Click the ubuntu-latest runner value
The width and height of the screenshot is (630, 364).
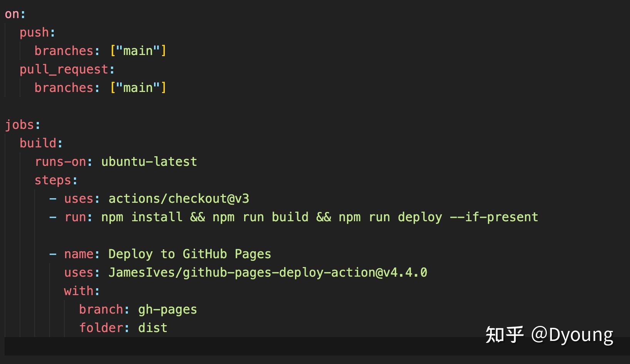tap(149, 161)
